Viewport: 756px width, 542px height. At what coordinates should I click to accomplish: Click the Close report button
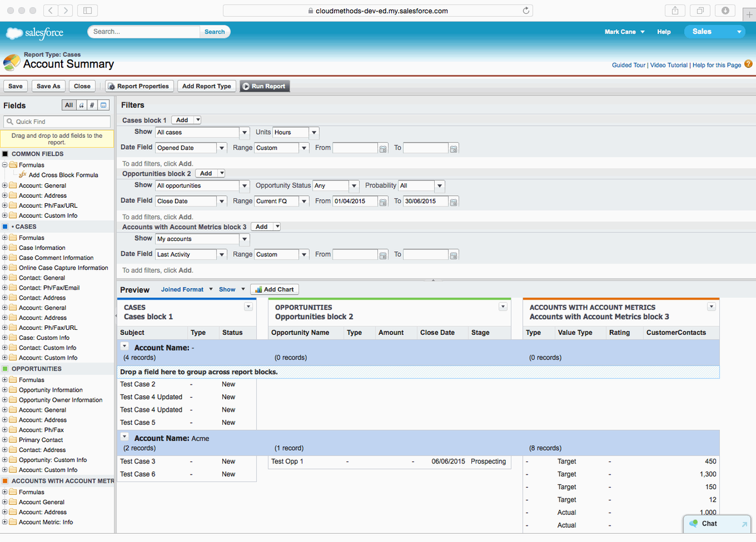pyautogui.click(x=83, y=86)
